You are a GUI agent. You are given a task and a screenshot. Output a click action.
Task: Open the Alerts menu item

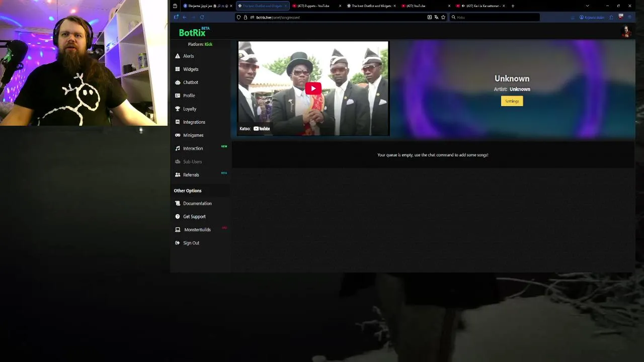(x=188, y=56)
